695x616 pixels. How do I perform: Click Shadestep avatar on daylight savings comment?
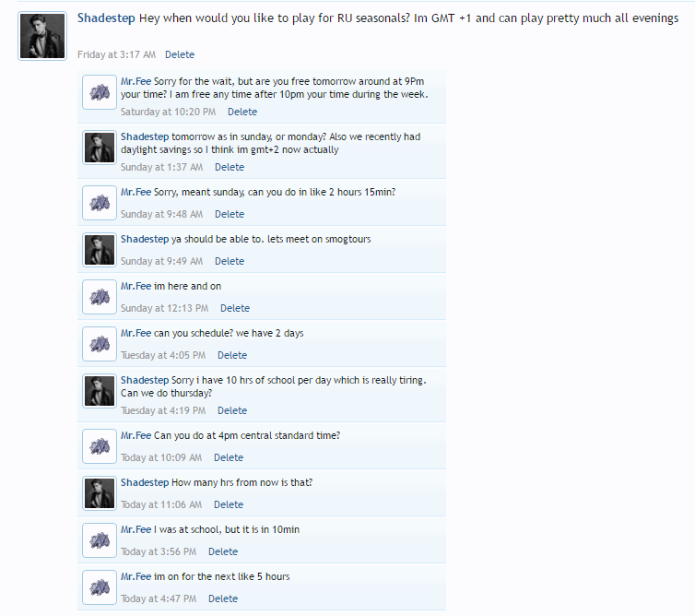coord(100,148)
